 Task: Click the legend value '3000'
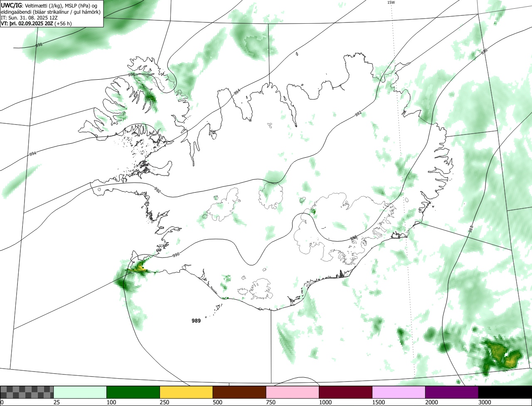(485, 402)
